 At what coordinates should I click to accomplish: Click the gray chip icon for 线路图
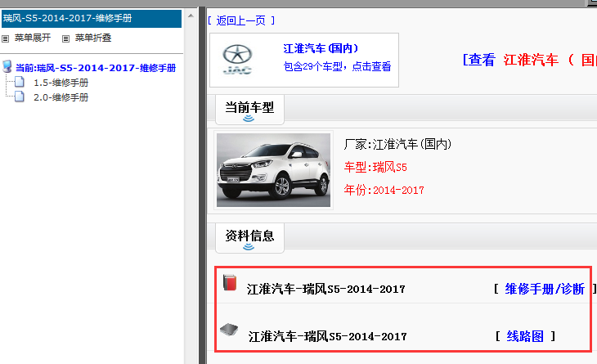(229, 330)
